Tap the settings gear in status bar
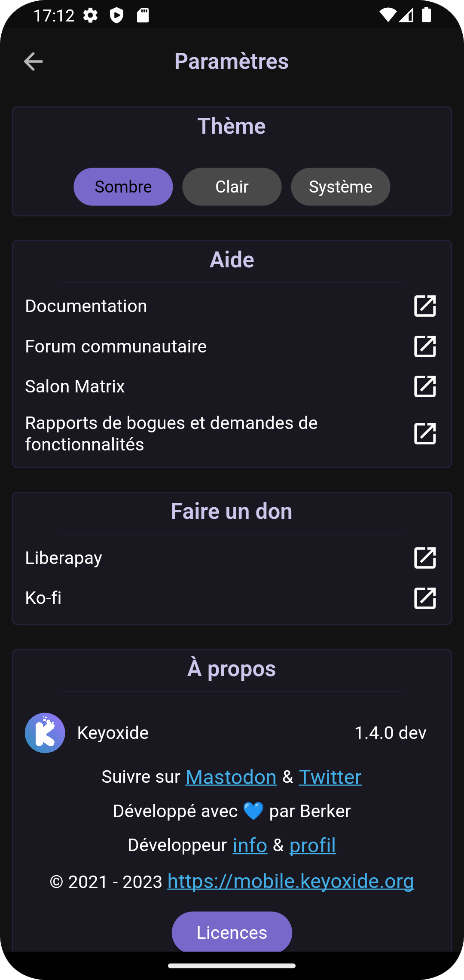 [91, 16]
